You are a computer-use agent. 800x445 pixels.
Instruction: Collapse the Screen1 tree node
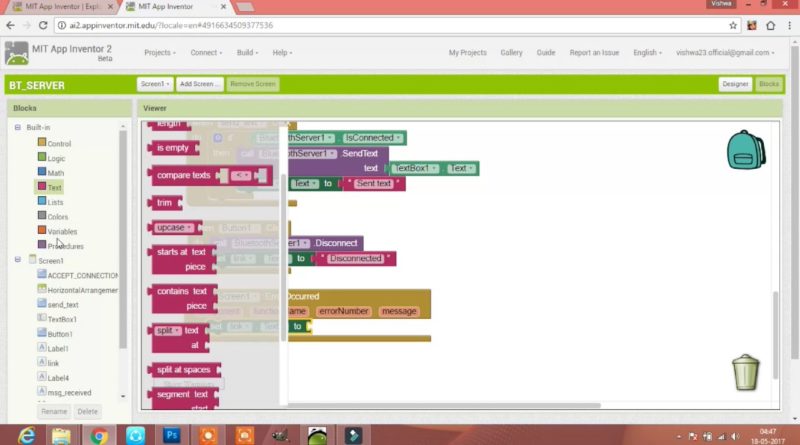click(18, 260)
